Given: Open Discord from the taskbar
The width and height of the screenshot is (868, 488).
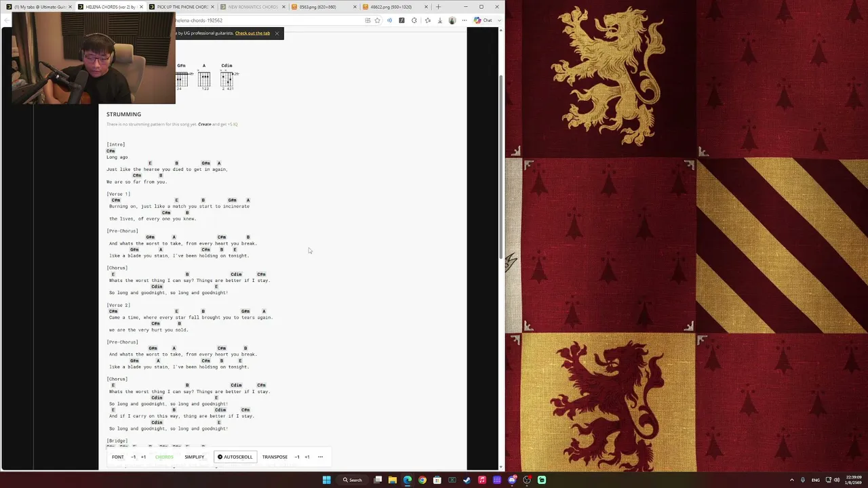Looking at the screenshot, I should (512, 480).
